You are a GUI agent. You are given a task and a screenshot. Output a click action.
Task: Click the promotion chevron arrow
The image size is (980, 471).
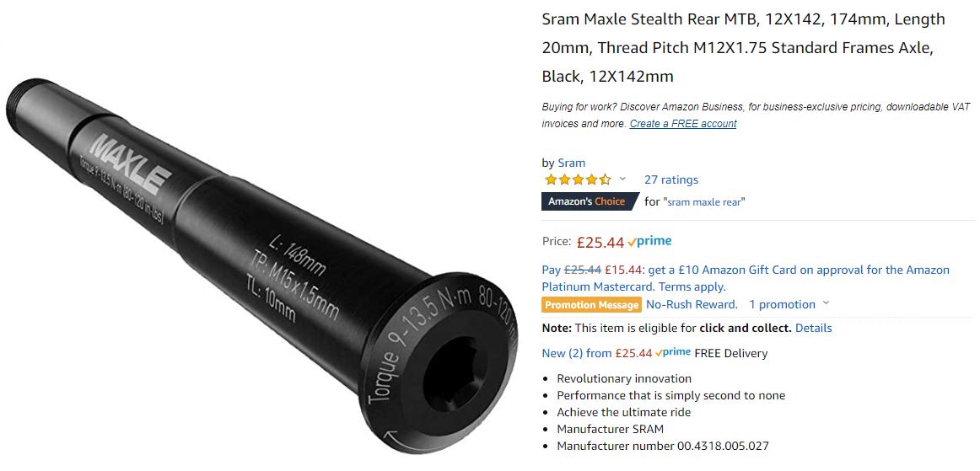coord(826,303)
